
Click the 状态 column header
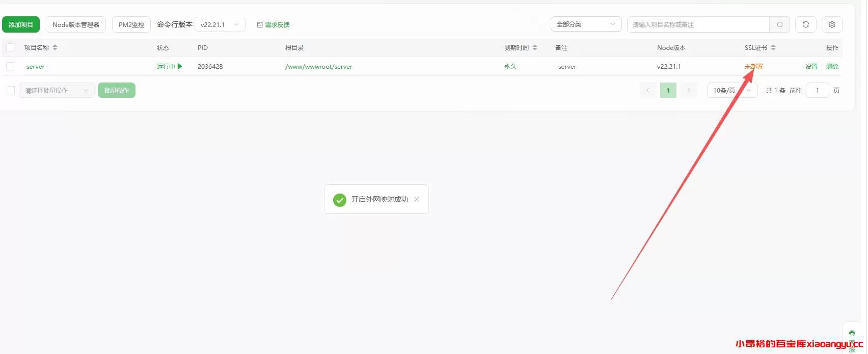[163, 47]
